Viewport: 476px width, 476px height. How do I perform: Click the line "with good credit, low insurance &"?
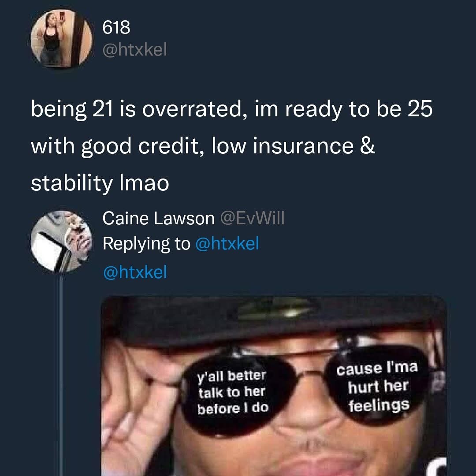pyautogui.click(x=203, y=146)
